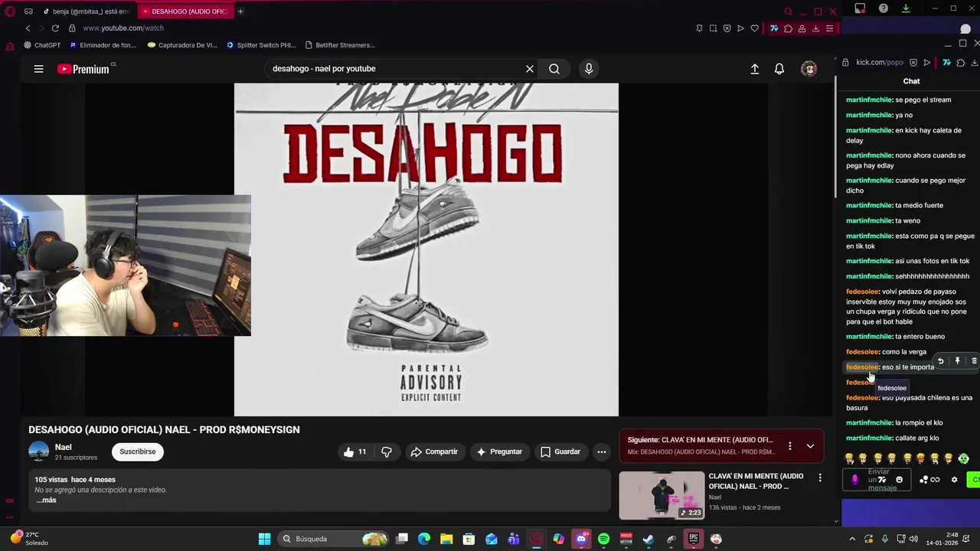Undo using the chat message reply arrow
This screenshot has height=551, width=980.
(940, 361)
